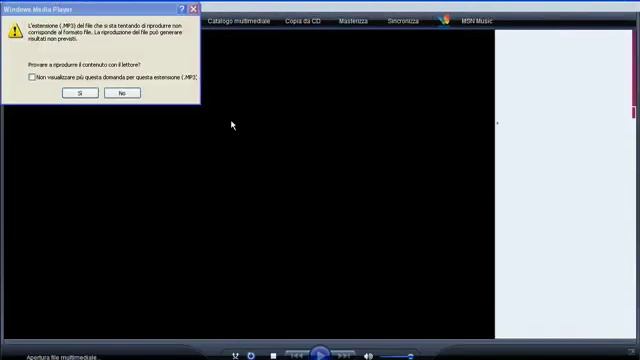Viewport: 640px width, 360px height.
Task: Open the MSN Music tab
Action: [477, 21]
